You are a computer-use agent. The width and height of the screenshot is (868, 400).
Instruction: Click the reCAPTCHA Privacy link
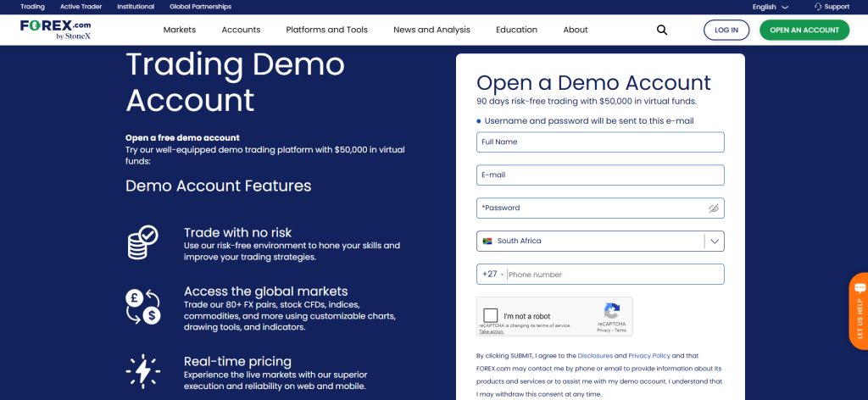[604, 331]
